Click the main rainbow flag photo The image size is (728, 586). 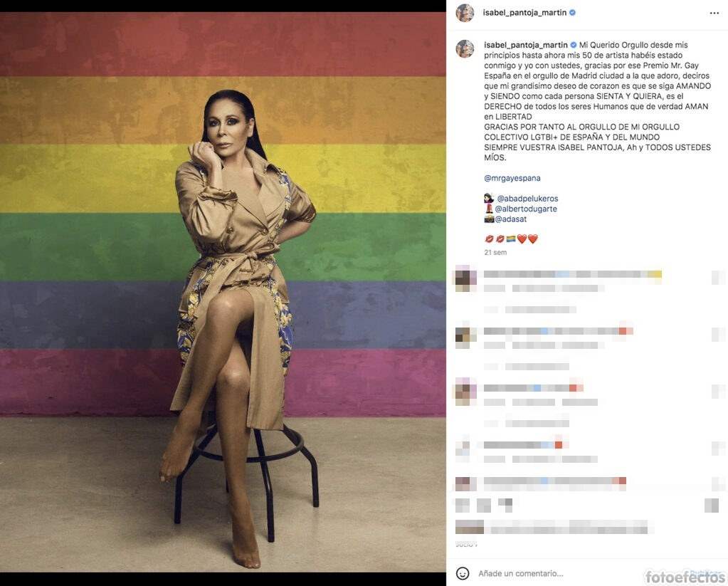click(x=223, y=293)
